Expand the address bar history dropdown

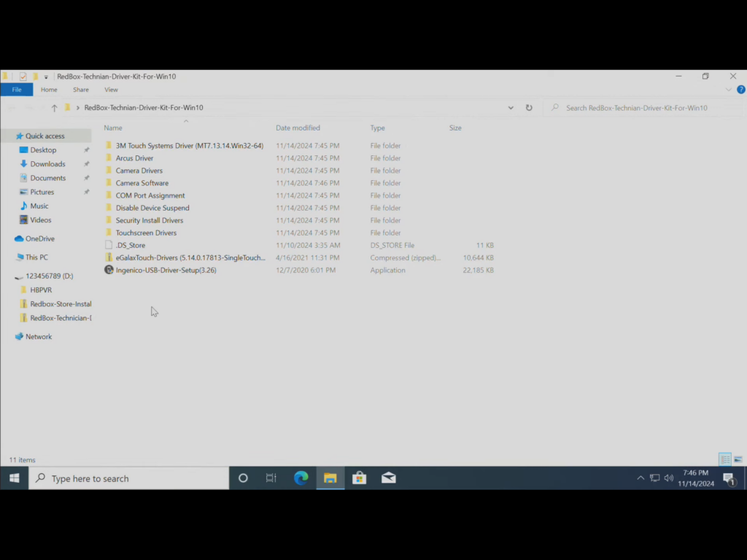[x=511, y=108]
